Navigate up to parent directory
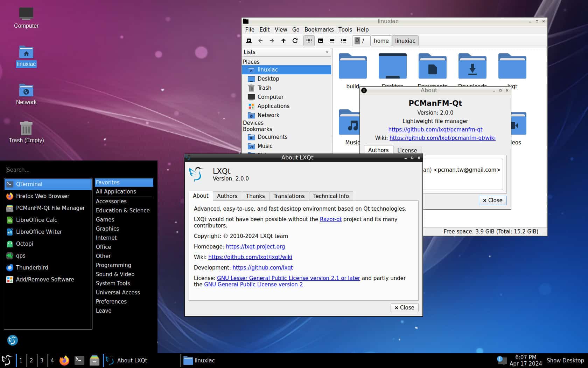Viewport: 588px width, 368px height. coord(283,41)
